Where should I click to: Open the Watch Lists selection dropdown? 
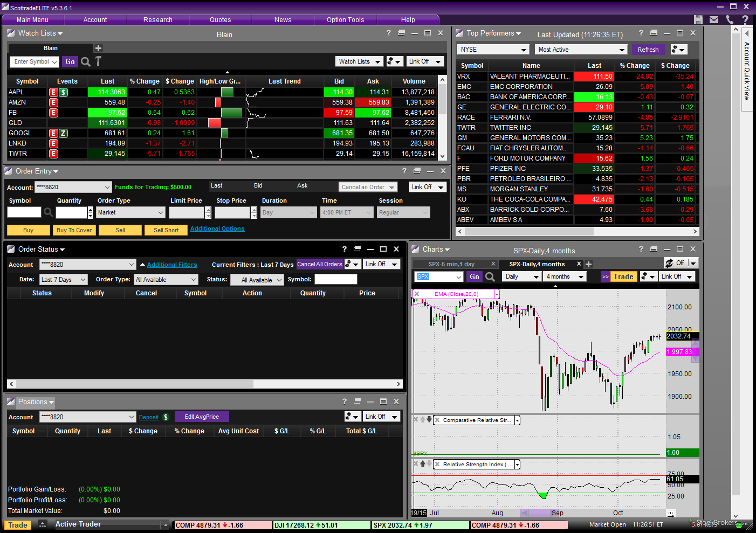pyautogui.click(x=359, y=61)
